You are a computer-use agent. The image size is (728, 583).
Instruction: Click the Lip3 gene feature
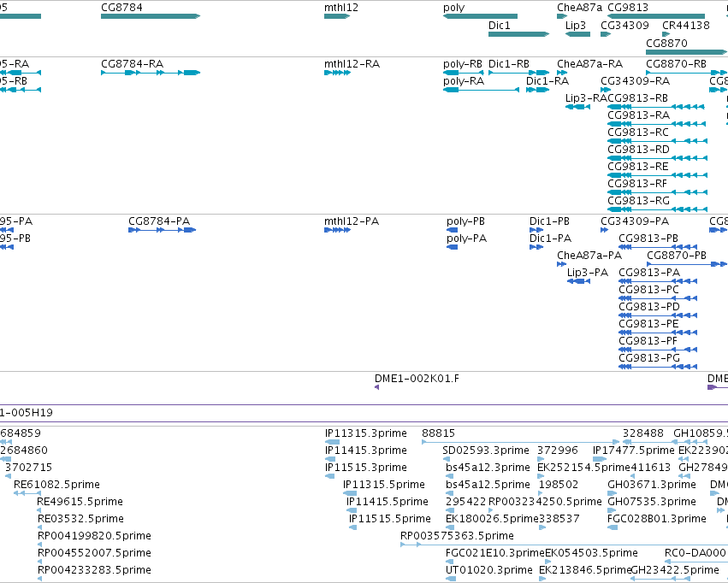pos(577,34)
